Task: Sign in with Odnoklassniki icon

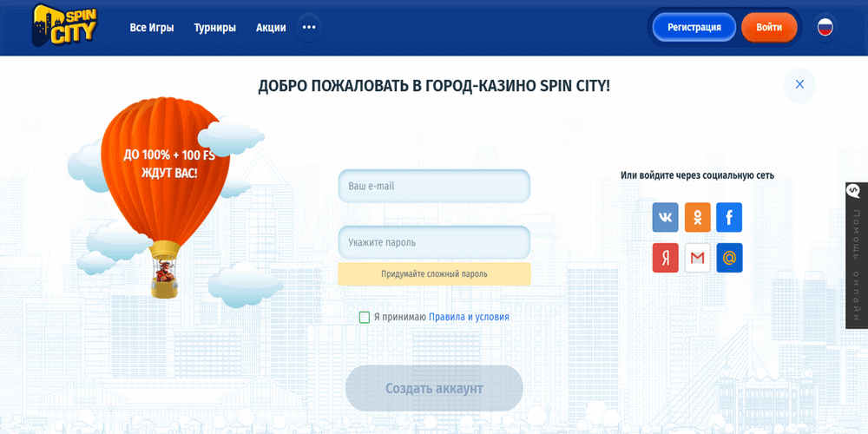Action: tap(697, 217)
